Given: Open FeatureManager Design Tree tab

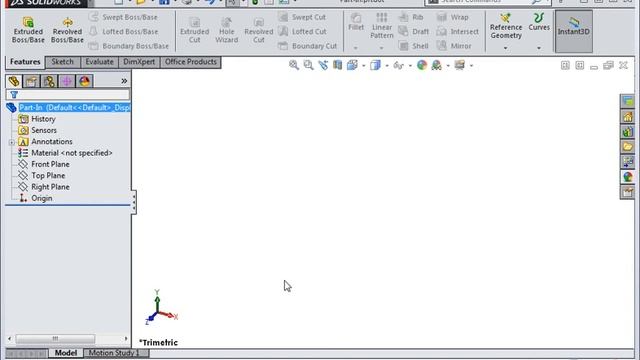Looking at the screenshot, I should tap(13, 81).
